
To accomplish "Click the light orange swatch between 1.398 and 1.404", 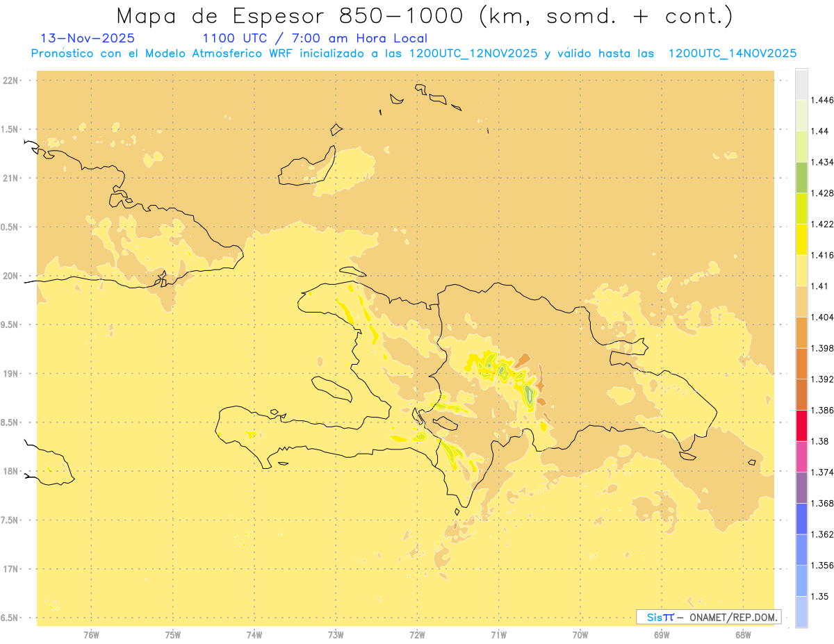I will (801, 332).
